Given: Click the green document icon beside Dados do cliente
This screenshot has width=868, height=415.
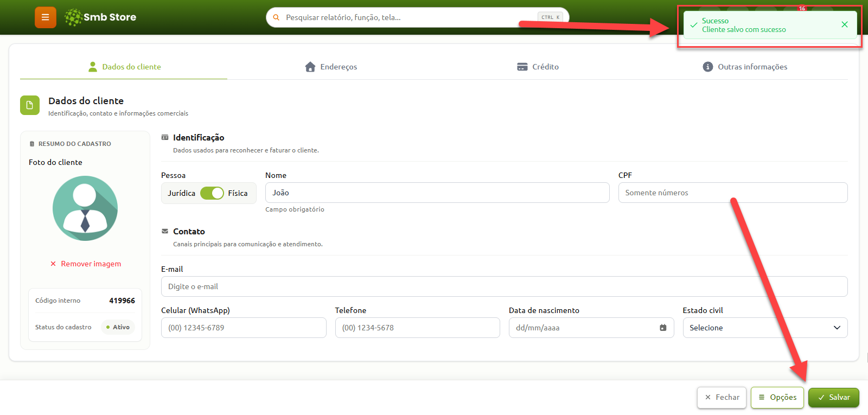Looking at the screenshot, I should [x=30, y=105].
